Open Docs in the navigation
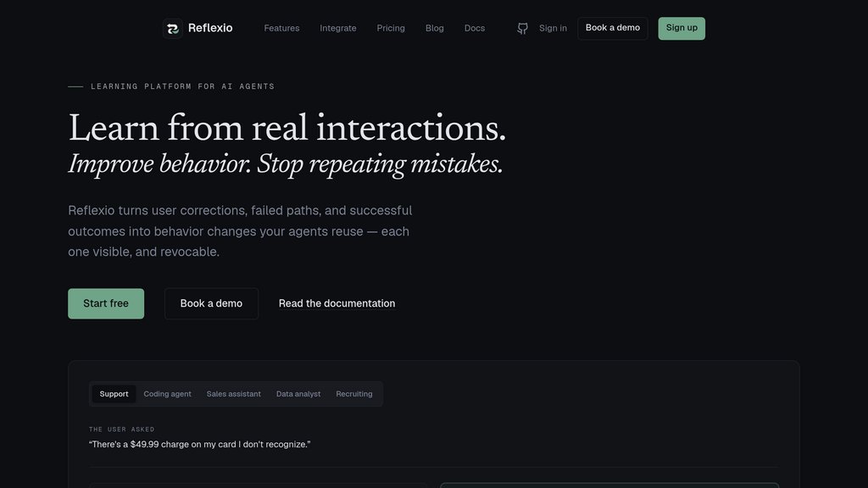 475,28
